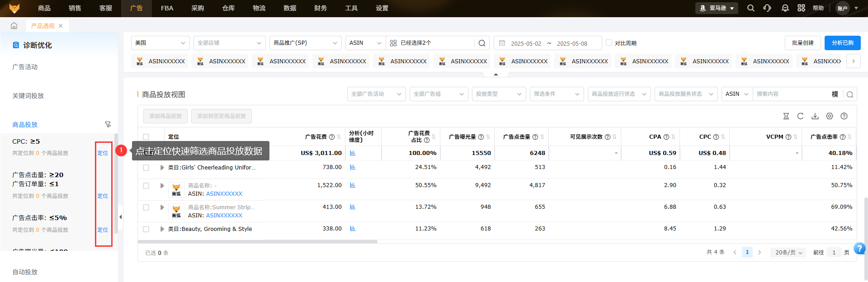The height and width of the screenshot is (282, 868).
Task: Tick the checkbox for Beauty, Grooming & Style row
Action: coord(146,229)
